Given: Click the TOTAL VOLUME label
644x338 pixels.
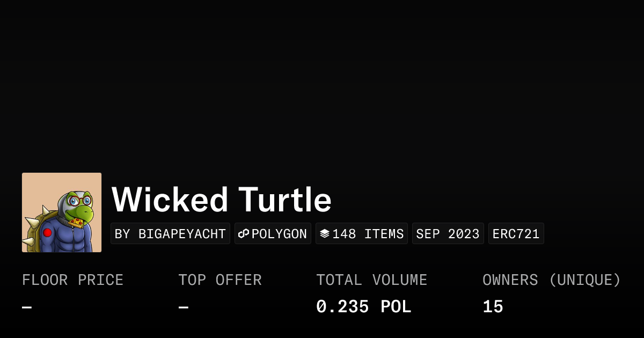Looking at the screenshot, I should coord(371,280).
